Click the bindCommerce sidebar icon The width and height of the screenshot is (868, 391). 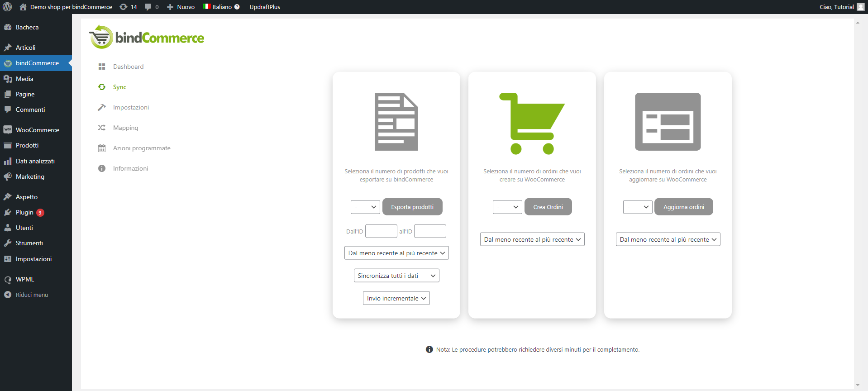[x=8, y=63]
